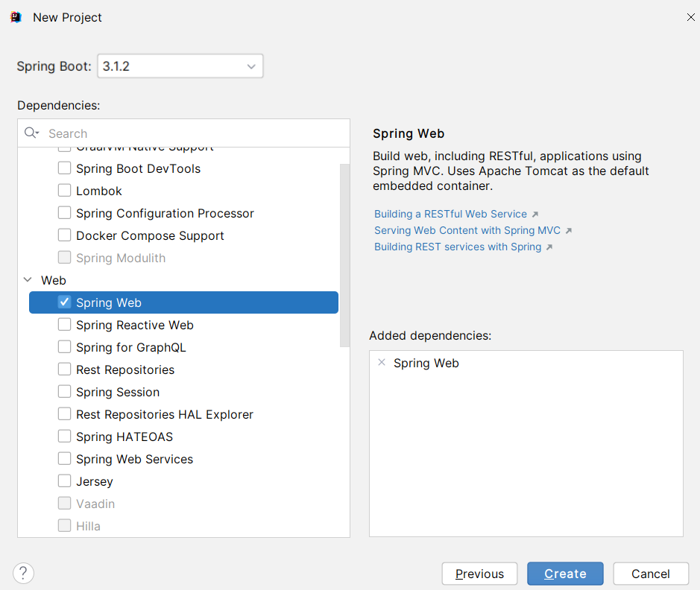Viewport: 700px width, 590px height.
Task: Enable the Spring Boot DevTools checkbox
Action: 64,168
